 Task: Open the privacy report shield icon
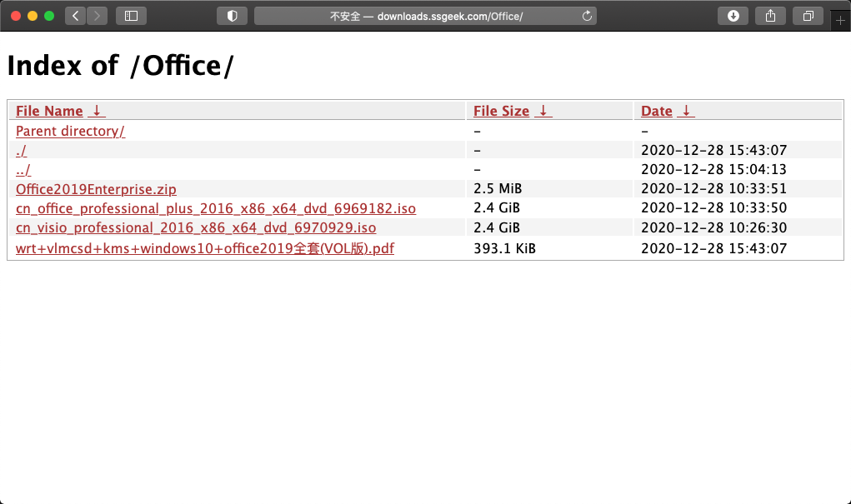click(233, 16)
